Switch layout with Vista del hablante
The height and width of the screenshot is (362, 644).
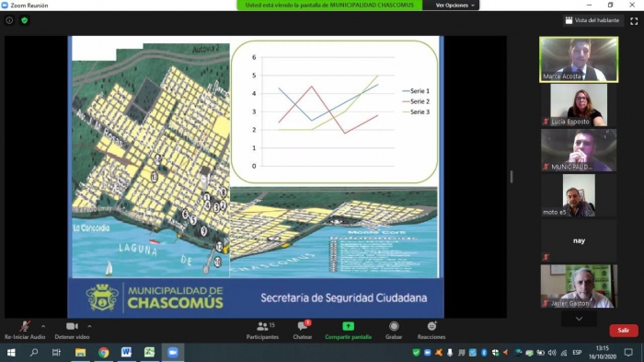[592, 20]
